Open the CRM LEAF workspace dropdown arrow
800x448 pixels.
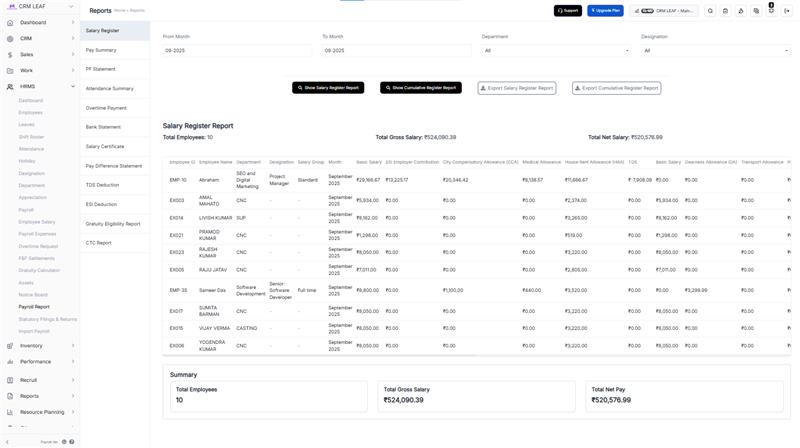[x=71, y=7]
